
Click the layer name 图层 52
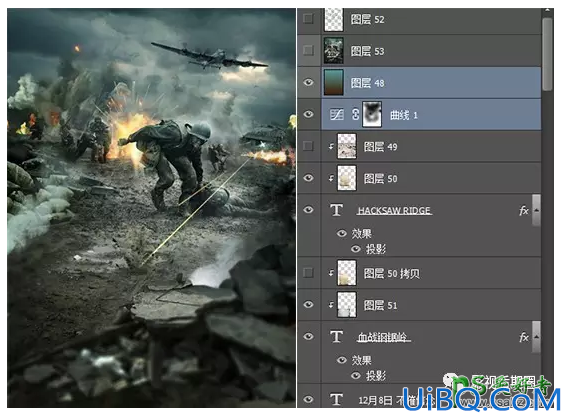click(x=367, y=19)
